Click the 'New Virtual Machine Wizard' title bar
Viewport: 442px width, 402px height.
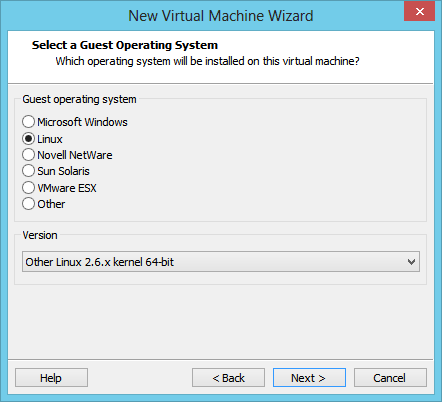221,16
